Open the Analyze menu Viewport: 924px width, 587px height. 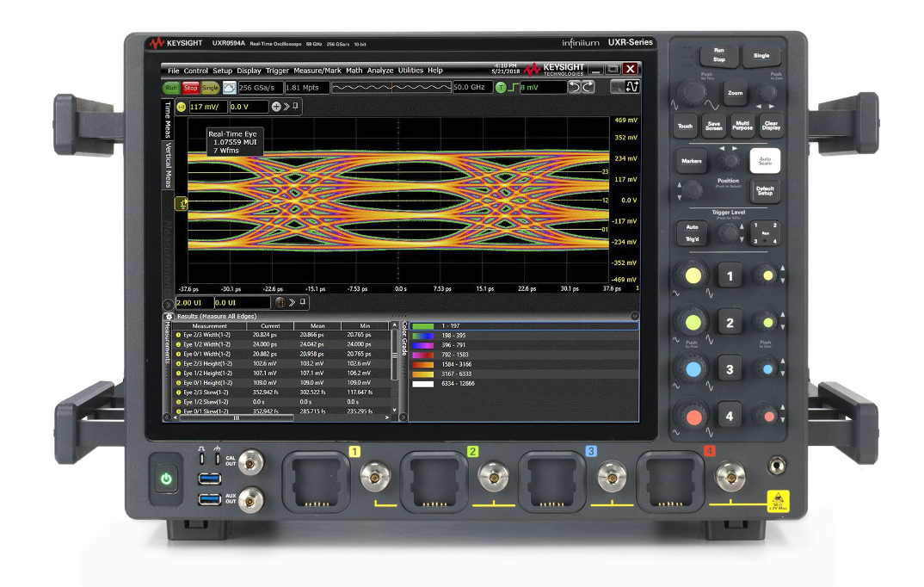click(379, 71)
